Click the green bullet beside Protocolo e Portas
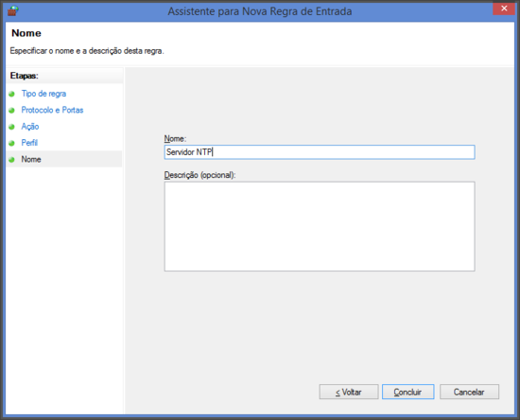Image resolution: width=520 pixels, height=420 pixels. [11, 110]
